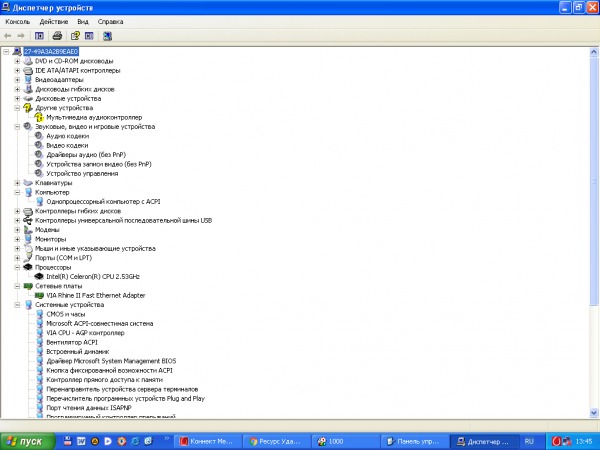The width and height of the screenshot is (600, 450).
Task: Click the clock showing 13:45
Action: pos(584,441)
